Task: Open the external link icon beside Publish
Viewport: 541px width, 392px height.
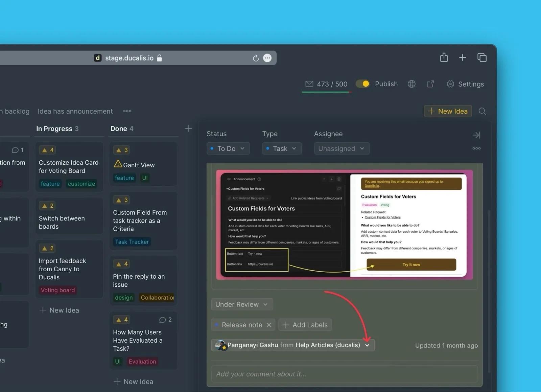Action: [430, 84]
